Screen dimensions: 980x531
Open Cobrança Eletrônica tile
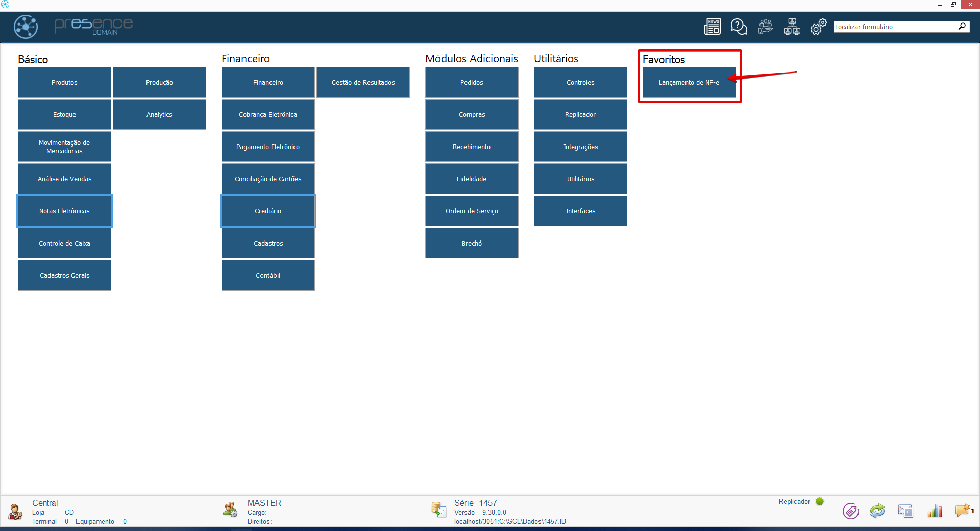268,114
